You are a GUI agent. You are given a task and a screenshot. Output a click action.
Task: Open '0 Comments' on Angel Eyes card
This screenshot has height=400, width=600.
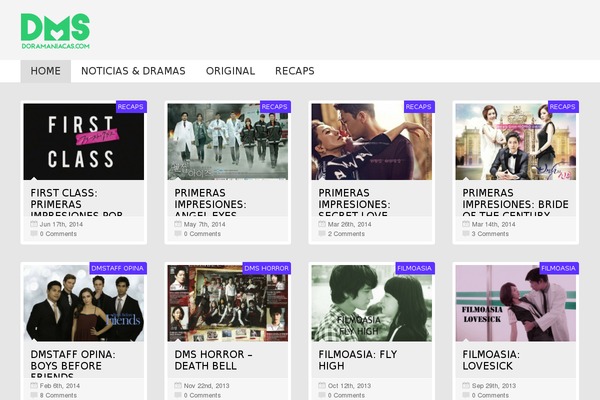pyautogui.click(x=202, y=233)
